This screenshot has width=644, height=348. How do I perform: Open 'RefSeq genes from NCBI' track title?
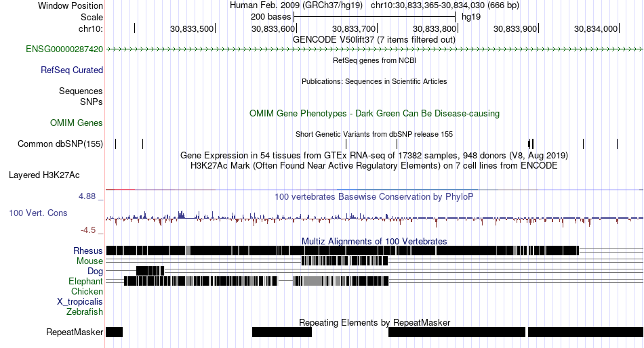click(374, 60)
